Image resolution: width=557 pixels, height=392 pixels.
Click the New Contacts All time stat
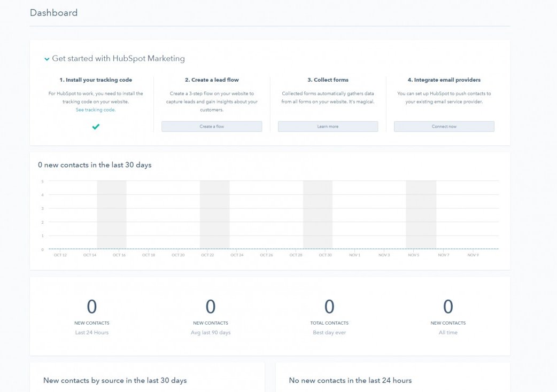pos(448,317)
